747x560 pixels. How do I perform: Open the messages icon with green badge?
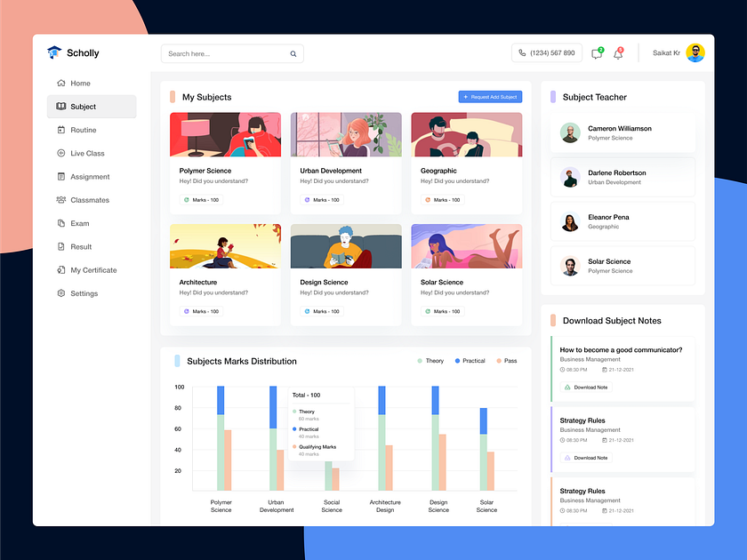pyautogui.click(x=596, y=53)
